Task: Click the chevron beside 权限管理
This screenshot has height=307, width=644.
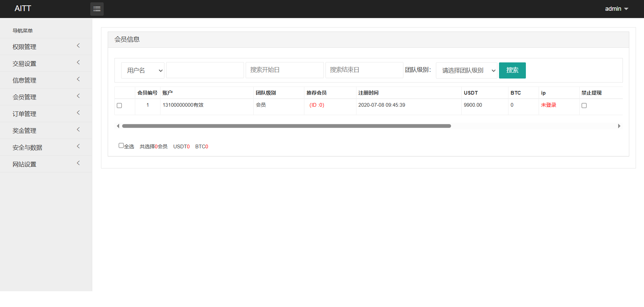Action: click(78, 46)
